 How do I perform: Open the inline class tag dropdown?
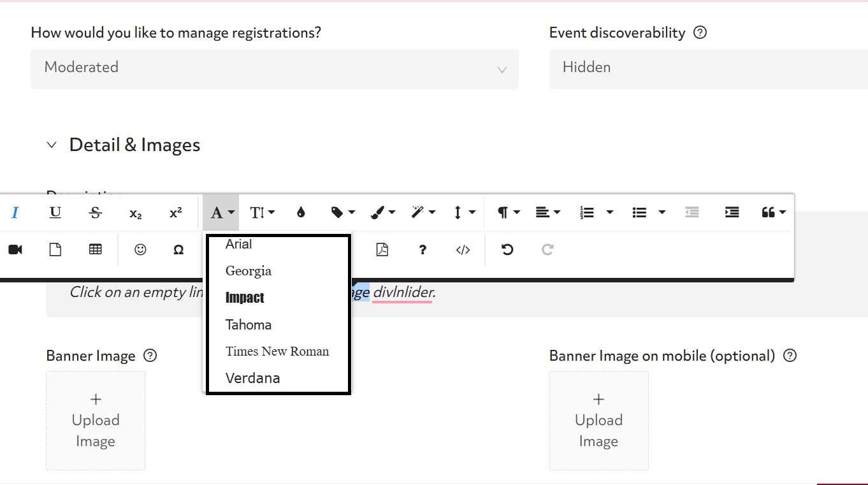click(x=343, y=212)
